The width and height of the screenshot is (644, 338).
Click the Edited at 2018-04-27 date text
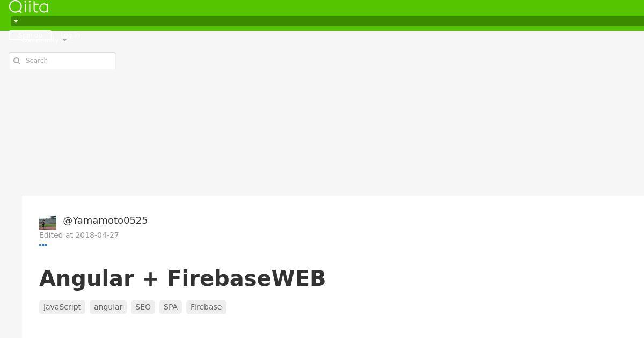(x=79, y=235)
